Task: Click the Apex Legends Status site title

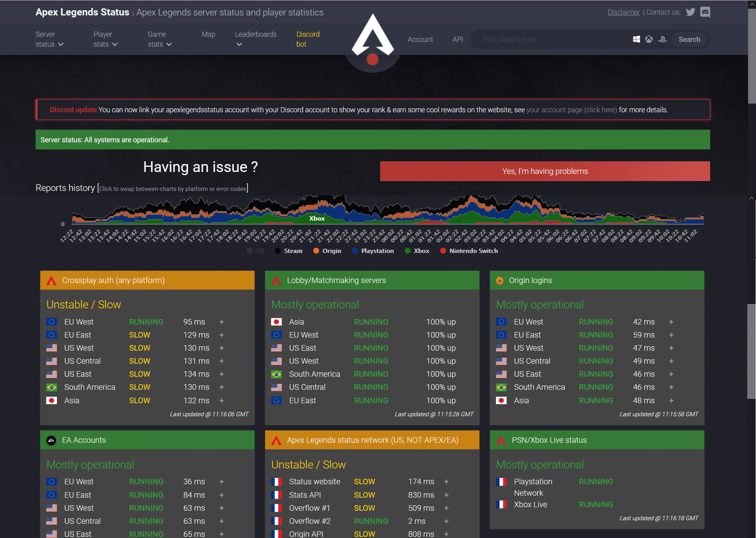Action: (82, 12)
